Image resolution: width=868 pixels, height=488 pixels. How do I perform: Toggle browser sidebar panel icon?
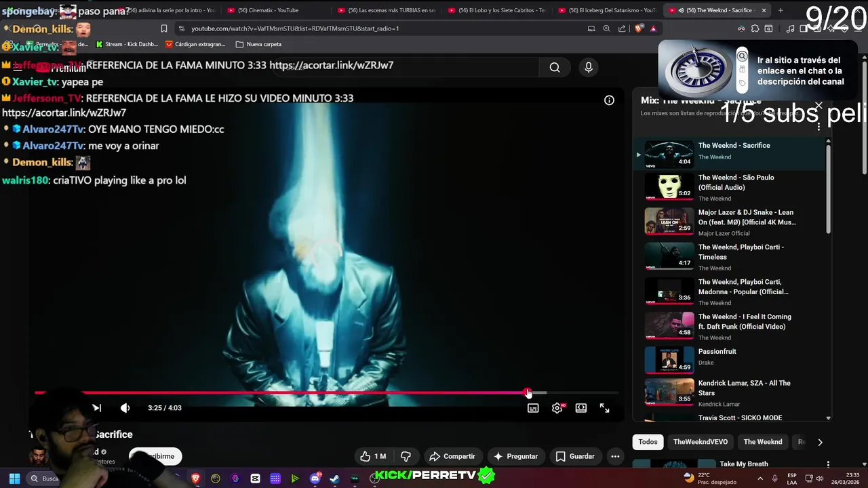tap(804, 28)
